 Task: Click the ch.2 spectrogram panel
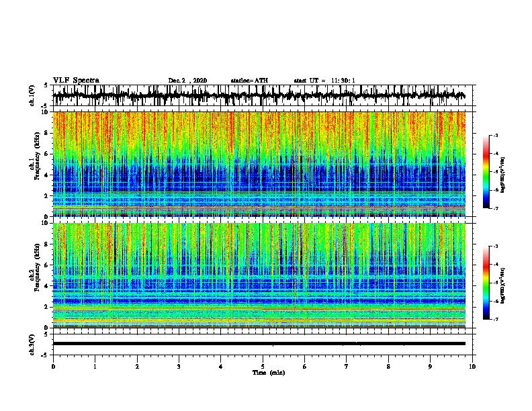pos(259,275)
